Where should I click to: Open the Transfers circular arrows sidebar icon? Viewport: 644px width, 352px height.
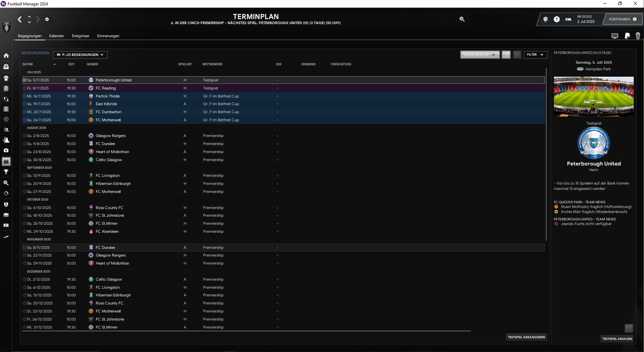point(6,193)
